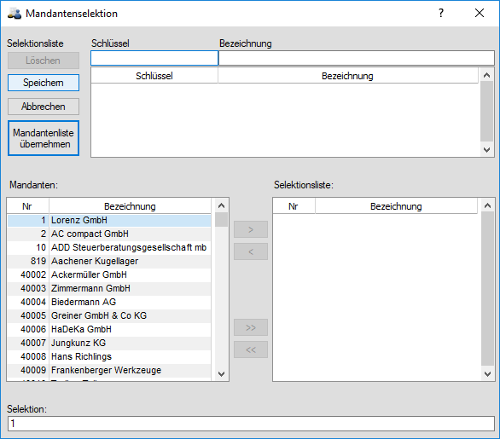This screenshot has height=439, width=500.
Task: Click Nr header in Selektionsliste table
Action: click(294, 206)
